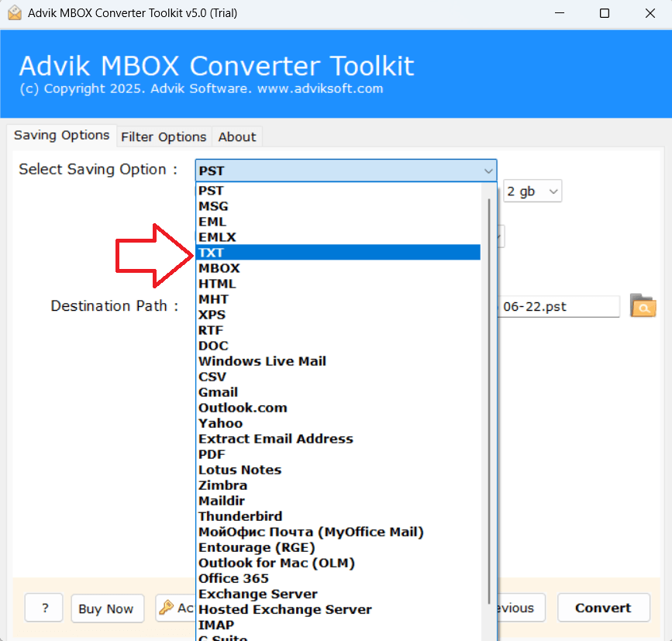
Task: Open the destination folder browse icon
Action: [643, 306]
